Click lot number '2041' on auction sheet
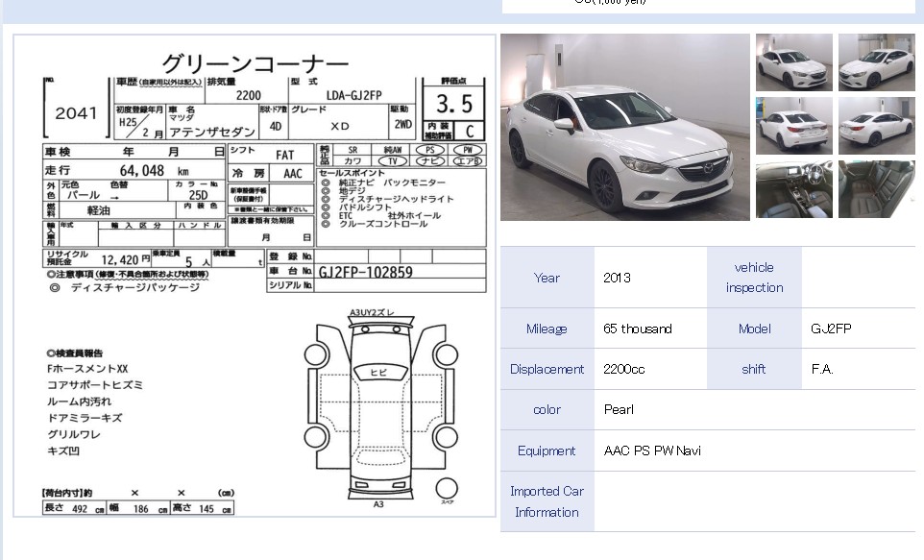Image resolution: width=924 pixels, height=560 pixels. (76, 113)
